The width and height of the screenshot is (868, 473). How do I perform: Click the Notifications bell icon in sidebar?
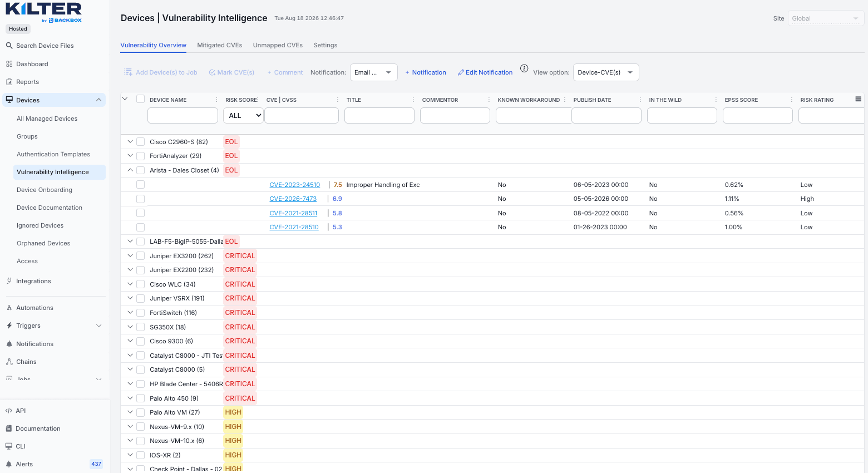tap(9, 344)
